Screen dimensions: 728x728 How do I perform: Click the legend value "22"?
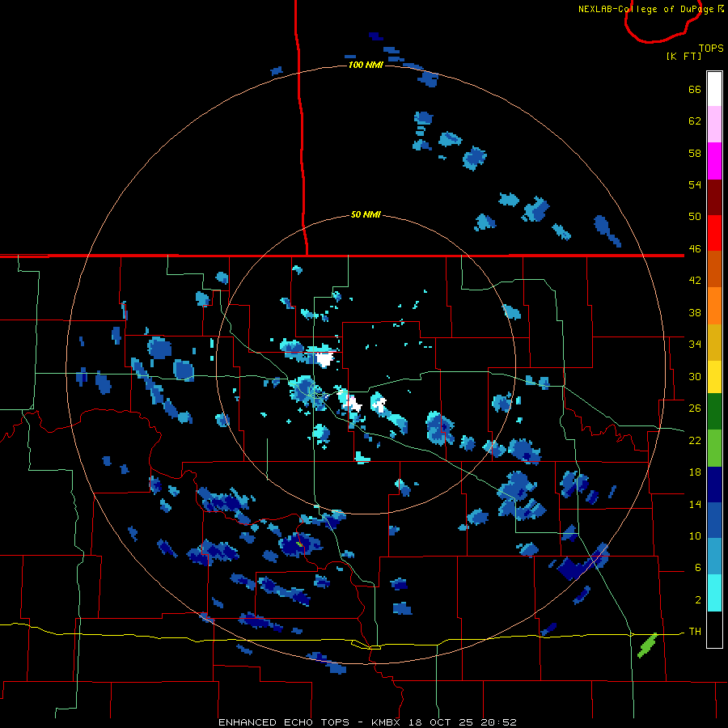pyautogui.click(x=695, y=440)
